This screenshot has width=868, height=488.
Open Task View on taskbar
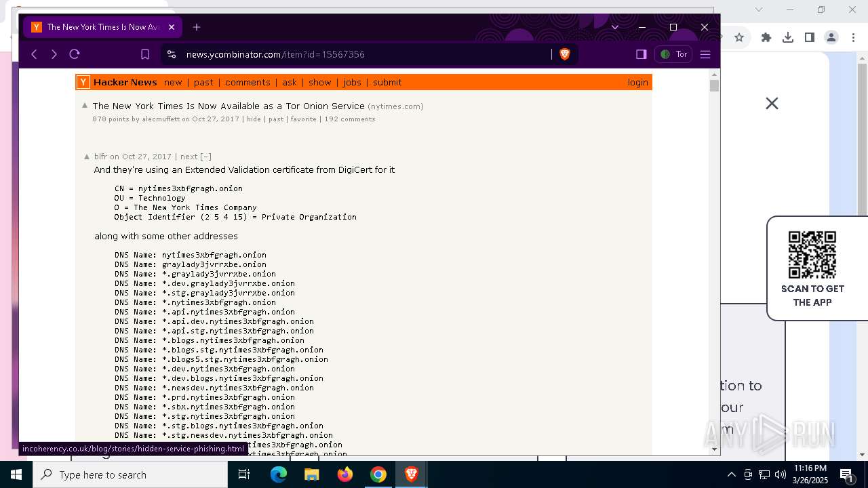(x=244, y=474)
